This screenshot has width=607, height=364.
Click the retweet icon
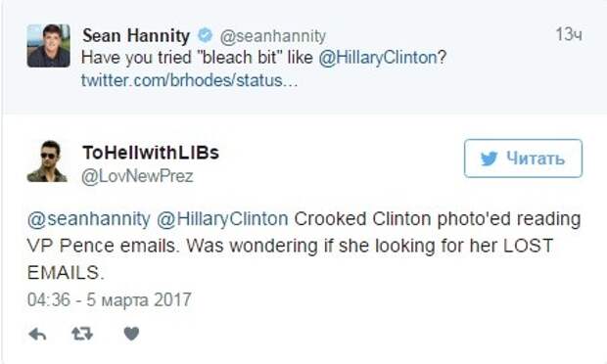pos(82,334)
